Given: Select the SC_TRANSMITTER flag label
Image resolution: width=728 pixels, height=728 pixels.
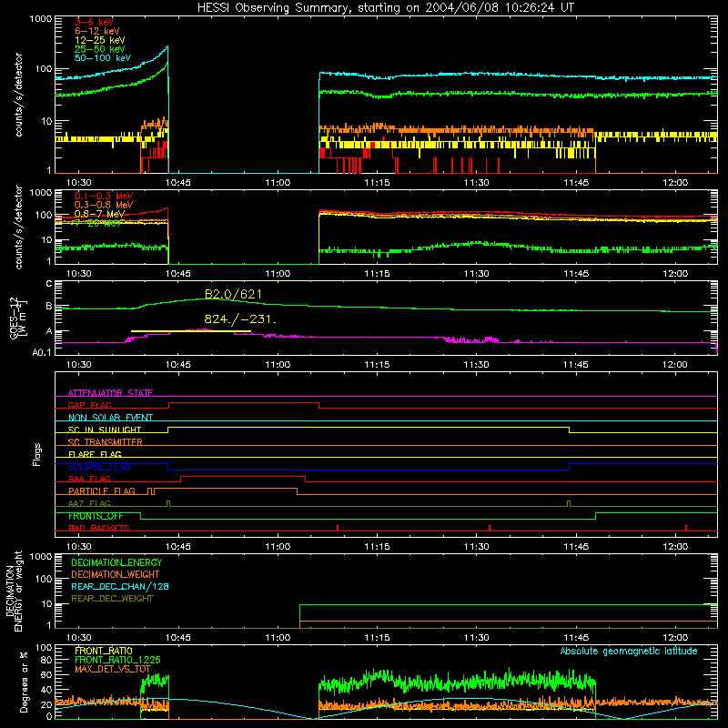Looking at the screenshot, I should [x=105, y=442].
